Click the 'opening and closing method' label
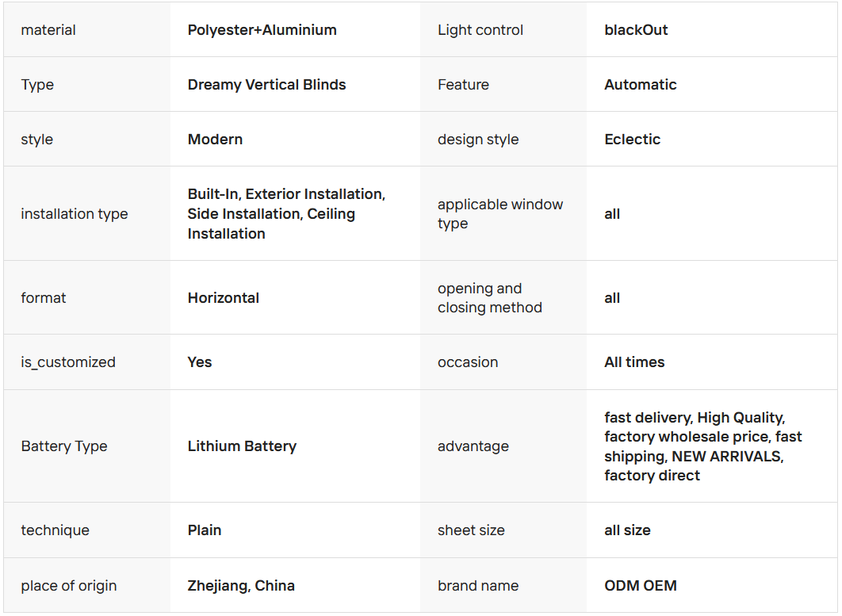The width and height of the screenshot is (842, 616). click(x=490, y=298)
